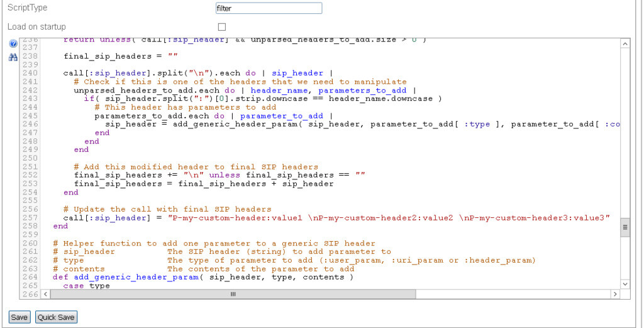
Task: Click line 253 'final_sip_headers + sip_header' code
Action: point(204,184)
